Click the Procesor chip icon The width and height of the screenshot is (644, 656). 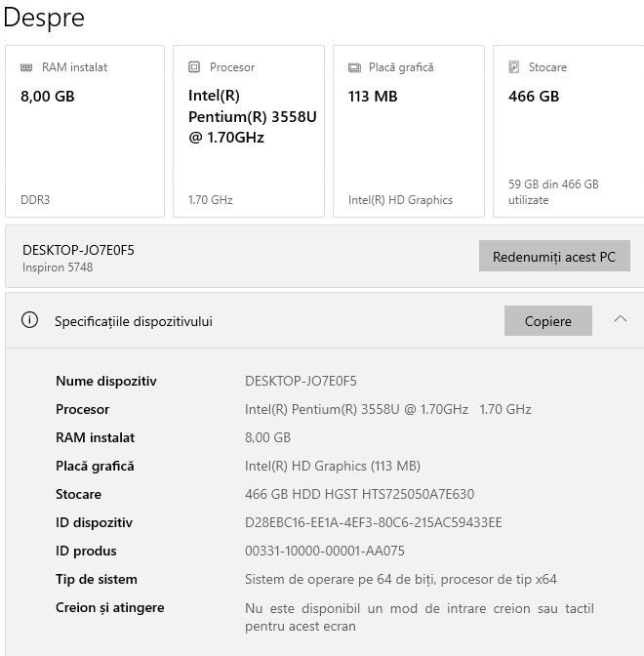coord(194,67)
